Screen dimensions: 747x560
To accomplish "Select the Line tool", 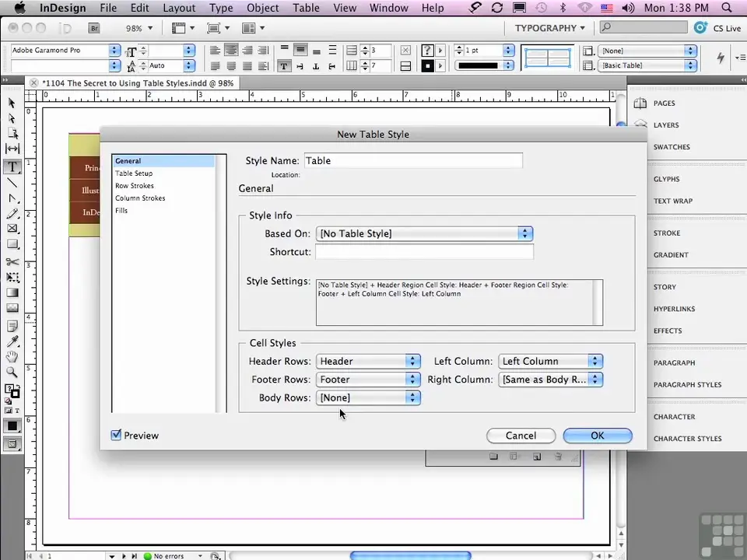I will 12,182.
